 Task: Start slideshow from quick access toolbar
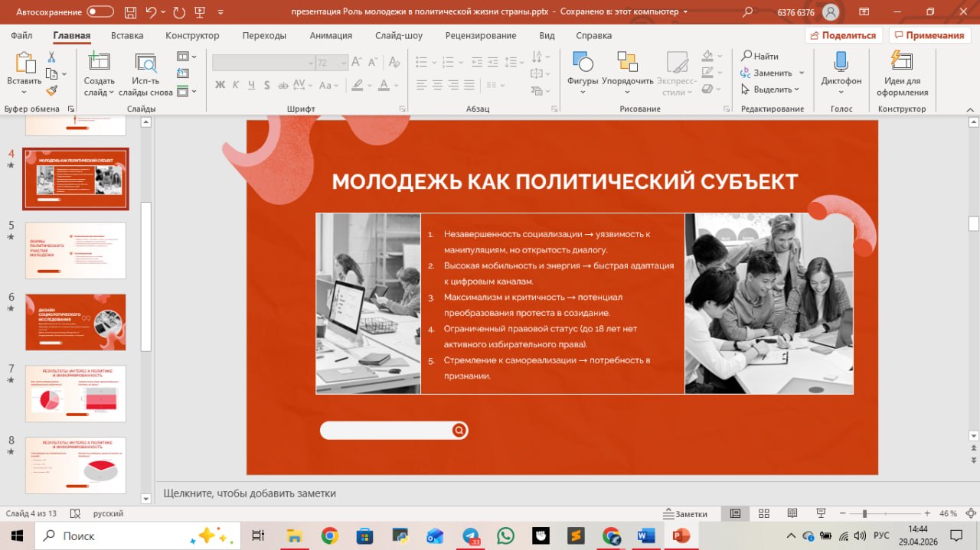(x=201, y=11)
